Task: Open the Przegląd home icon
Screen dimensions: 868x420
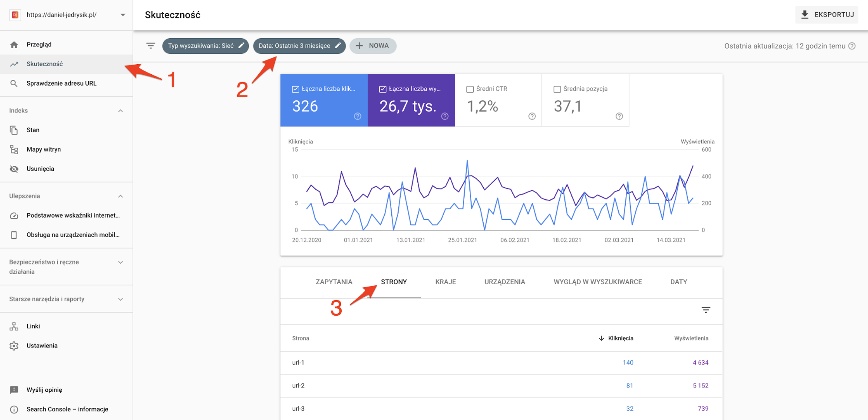Action: click(14, 45)
